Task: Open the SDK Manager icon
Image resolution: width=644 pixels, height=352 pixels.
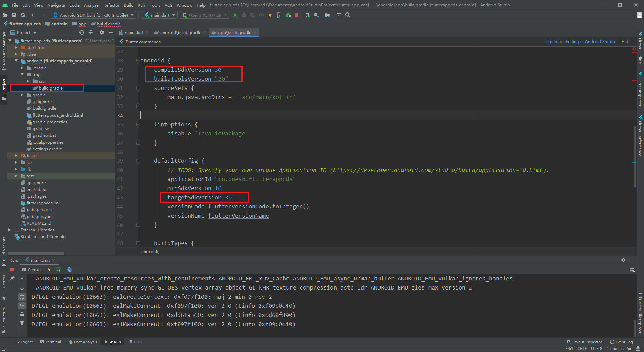Action: 317,15
